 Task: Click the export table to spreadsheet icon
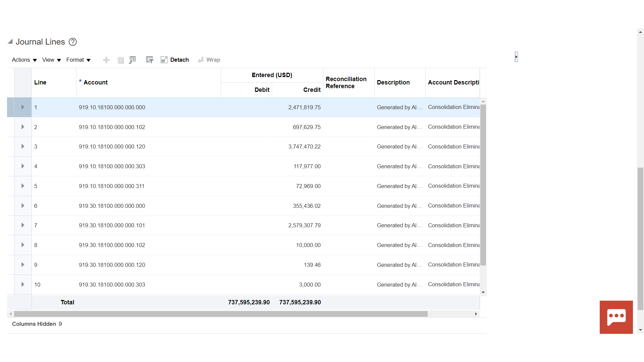coord(133,60)
